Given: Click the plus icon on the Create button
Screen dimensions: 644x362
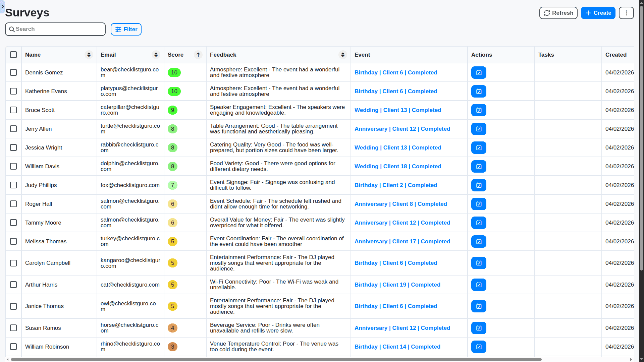Looking at the screenshot, I should click(x=588, y=13).
